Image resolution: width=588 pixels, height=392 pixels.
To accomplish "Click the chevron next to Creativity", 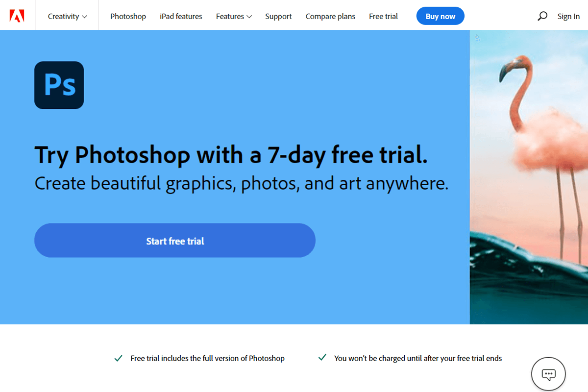I will pos(85,17).
